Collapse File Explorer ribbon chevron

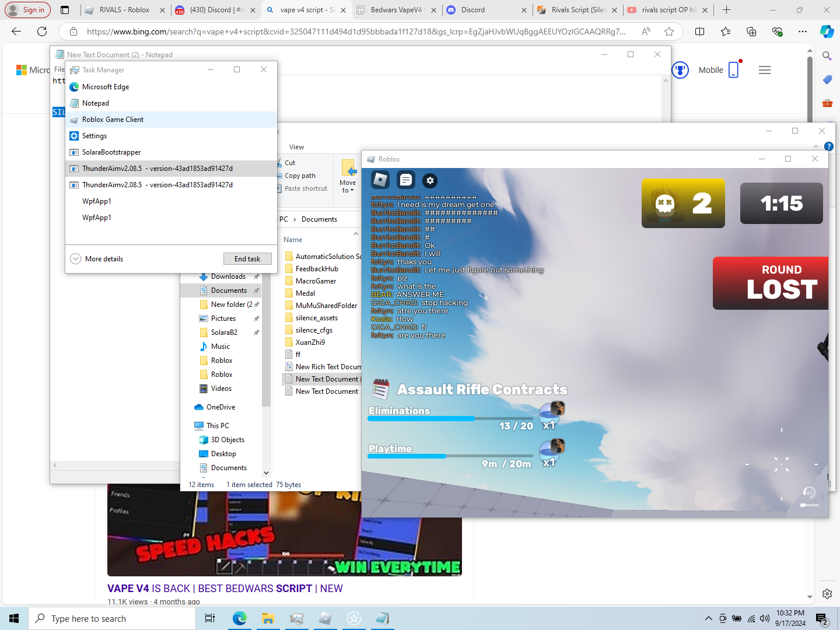pyautogui.click(x=816, y=146)
